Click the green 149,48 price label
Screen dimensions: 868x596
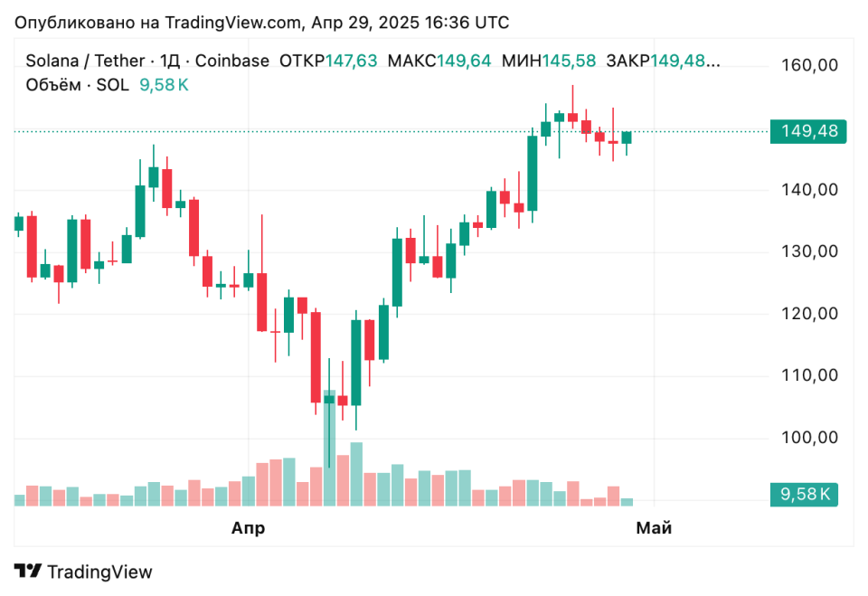tap(808, 131)
